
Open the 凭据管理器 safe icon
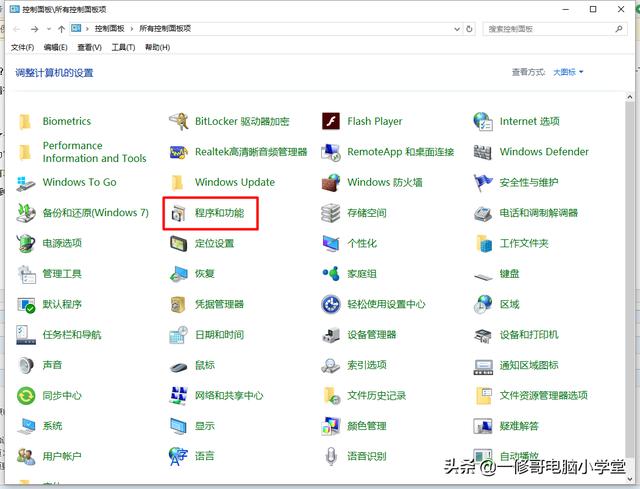178,305
